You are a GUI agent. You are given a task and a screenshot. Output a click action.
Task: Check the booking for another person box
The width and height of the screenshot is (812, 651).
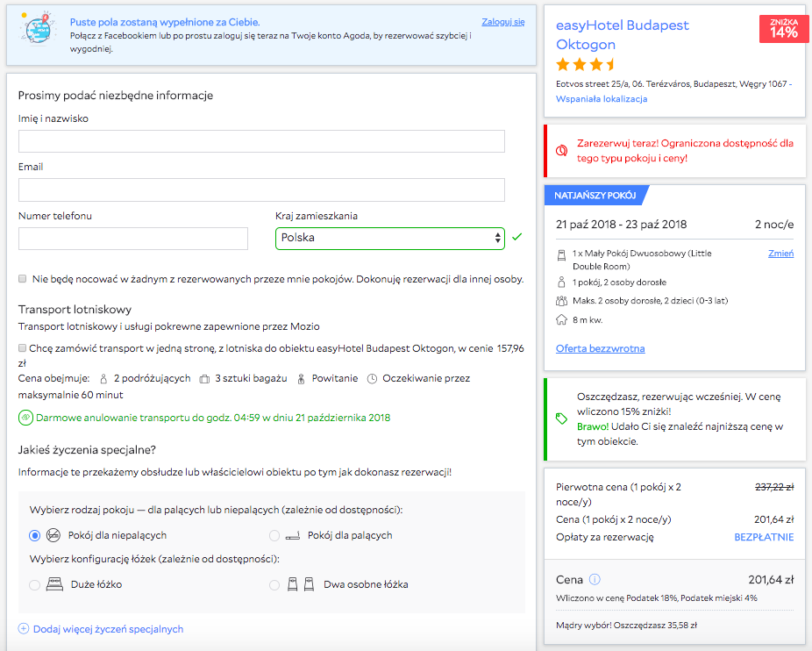tap(22, 279)
